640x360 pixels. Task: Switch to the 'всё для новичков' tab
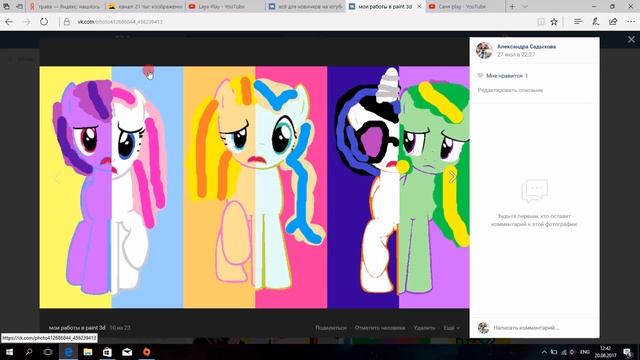[305, 7]
